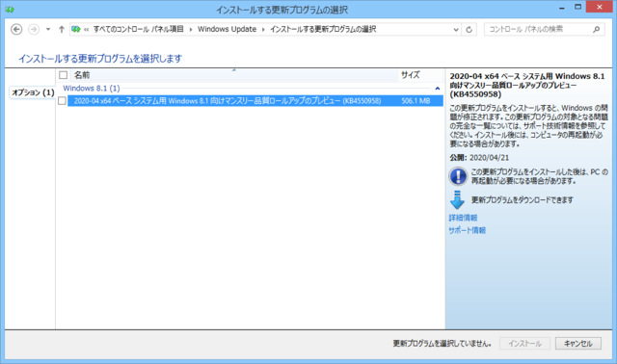Open the 詳細情報 link
Image resolution: width=617 pixels, height=364 pixels.
click(463, 218)
